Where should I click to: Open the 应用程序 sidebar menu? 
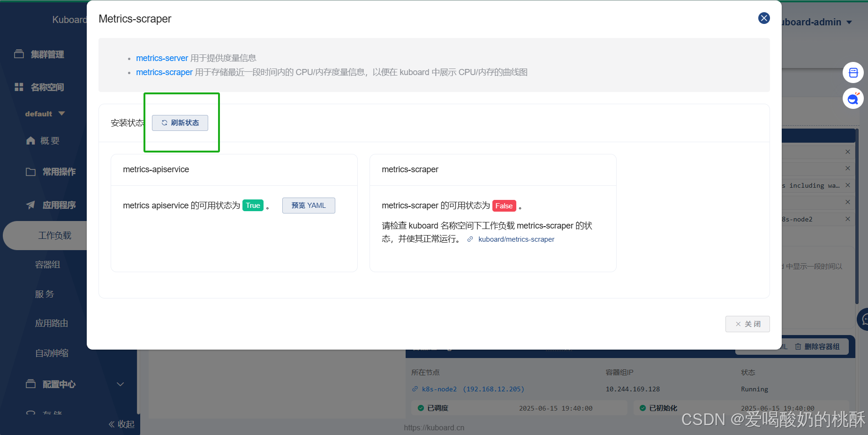coord(59,205)
